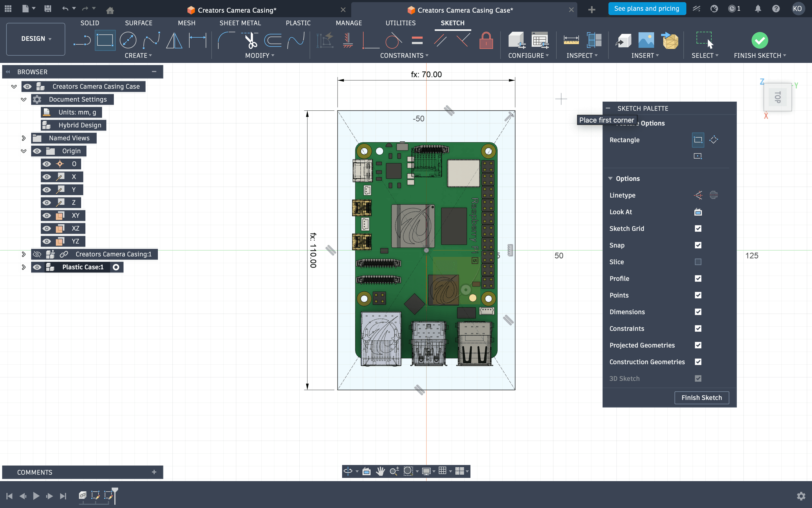
Task: Apply the Perpendicular constraint
Action: click(463, 41)
